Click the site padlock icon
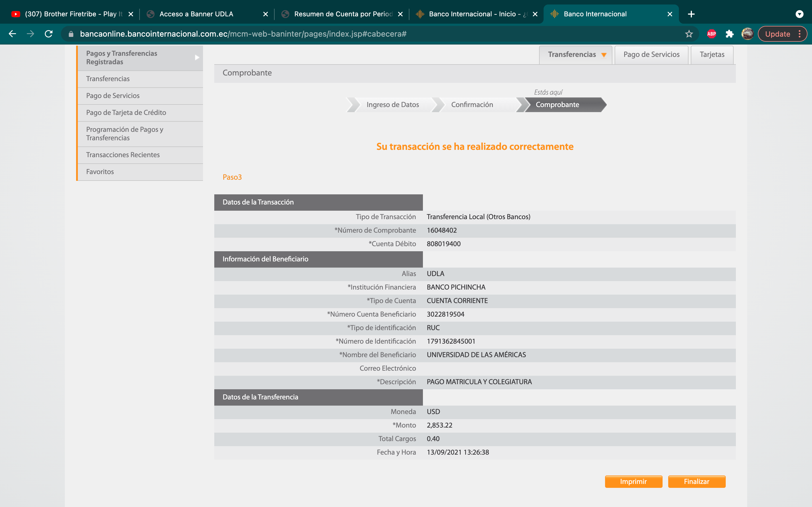Viewport: 812px width, 507px height. 71,34
